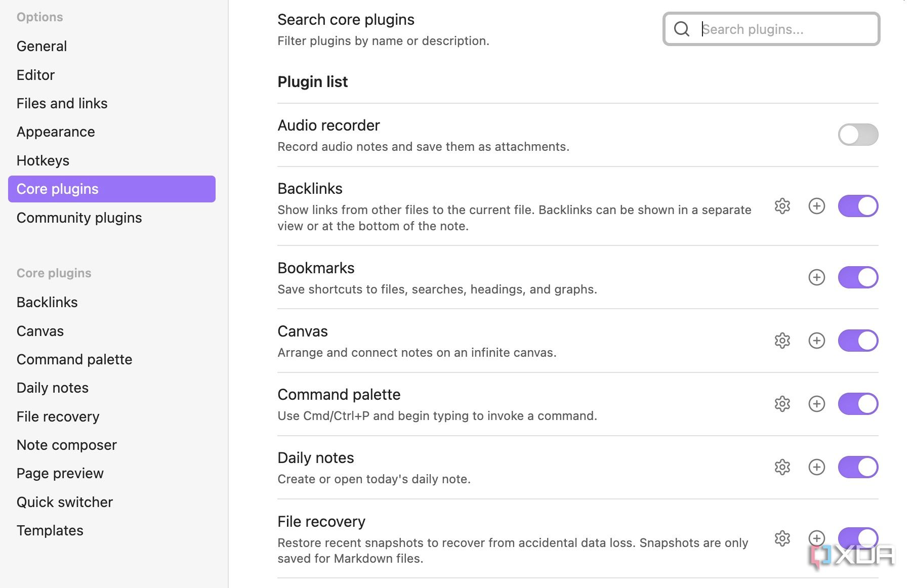The image size is (912, 588).
Task: Open File recovery settings gear
Action: (782, 538)
